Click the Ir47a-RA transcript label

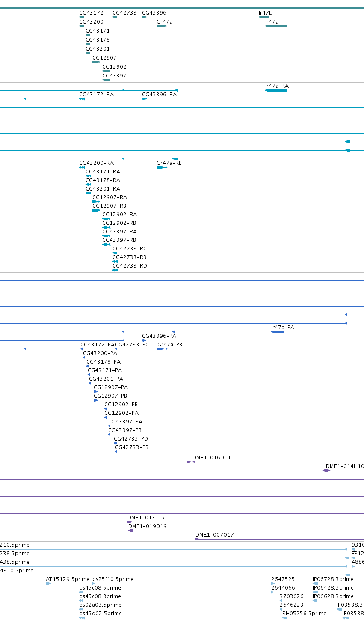click(277, 86)
